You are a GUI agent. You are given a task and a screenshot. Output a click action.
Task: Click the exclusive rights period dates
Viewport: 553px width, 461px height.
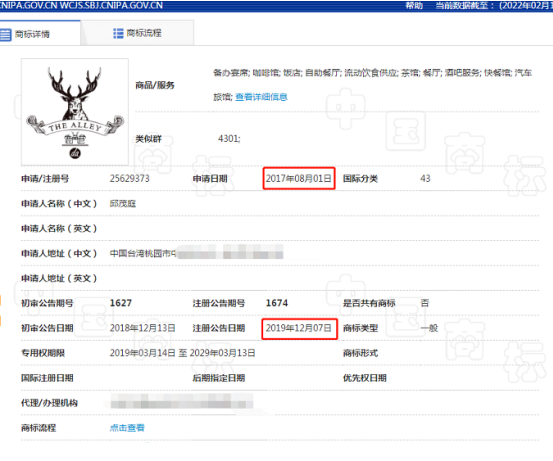[182, 353]
